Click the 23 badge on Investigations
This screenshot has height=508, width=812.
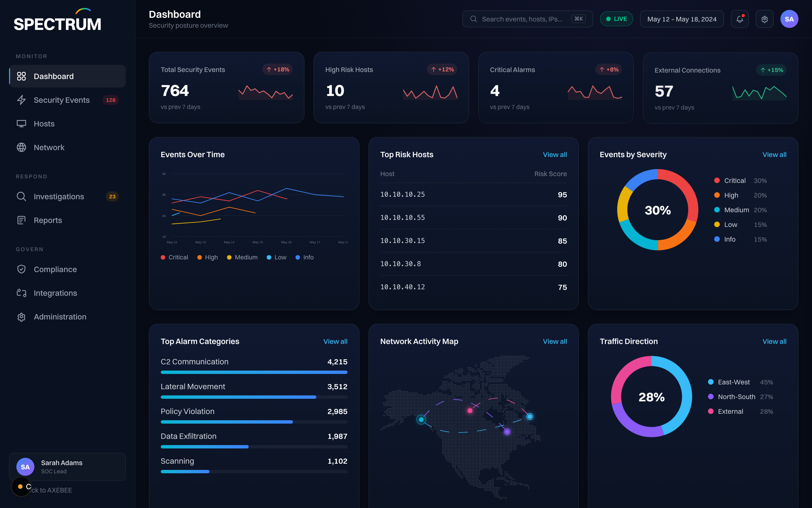click(x=112, y=196)
